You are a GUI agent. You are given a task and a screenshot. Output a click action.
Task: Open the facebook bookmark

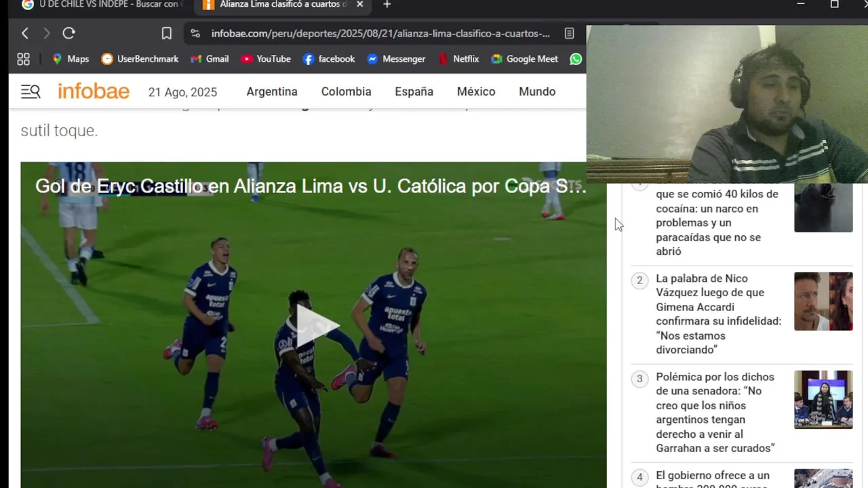point(329,59)
